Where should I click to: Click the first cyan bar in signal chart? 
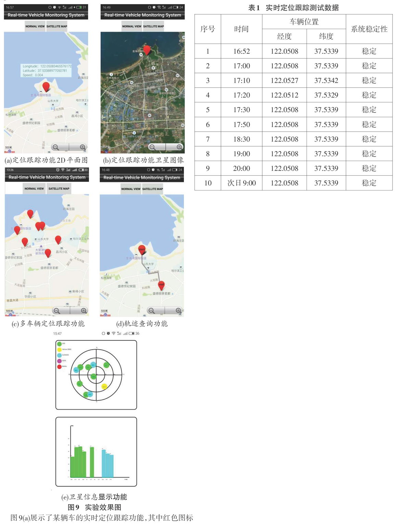(104, 463)
